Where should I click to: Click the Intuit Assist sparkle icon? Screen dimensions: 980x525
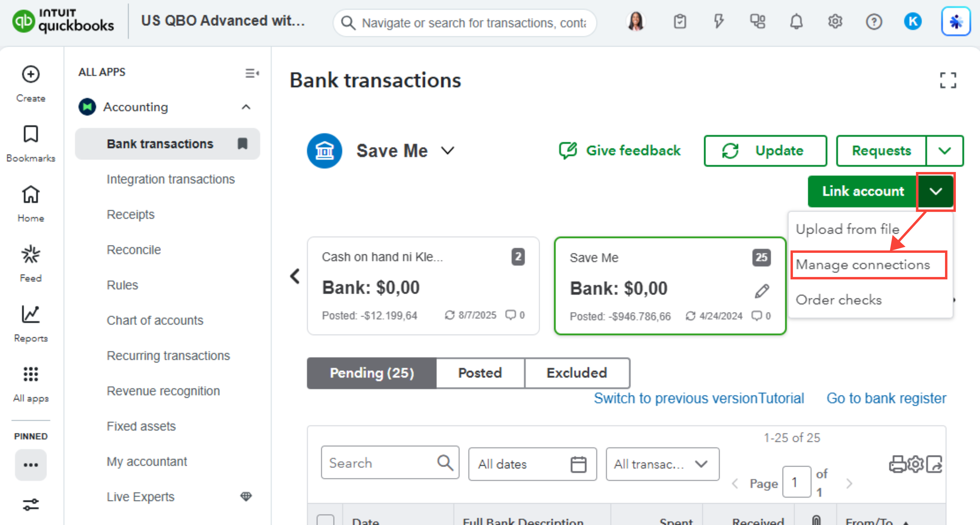[x=955, y=22]
